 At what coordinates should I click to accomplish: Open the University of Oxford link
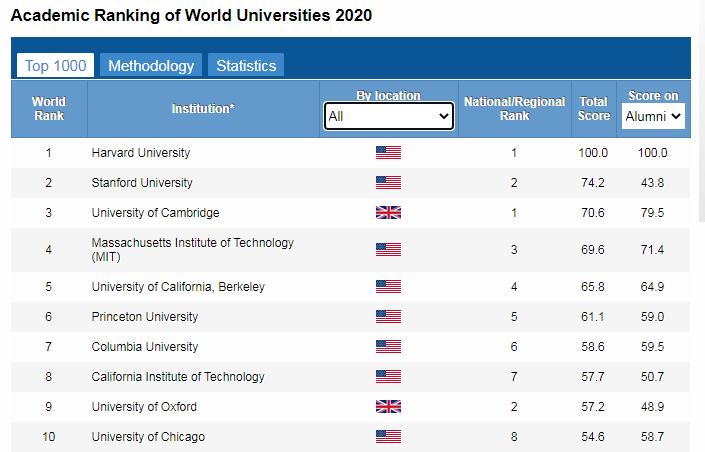(144, 407)
